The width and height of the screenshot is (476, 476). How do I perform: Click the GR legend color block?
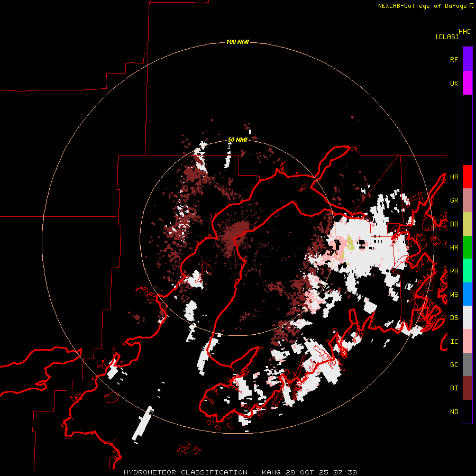467,200
